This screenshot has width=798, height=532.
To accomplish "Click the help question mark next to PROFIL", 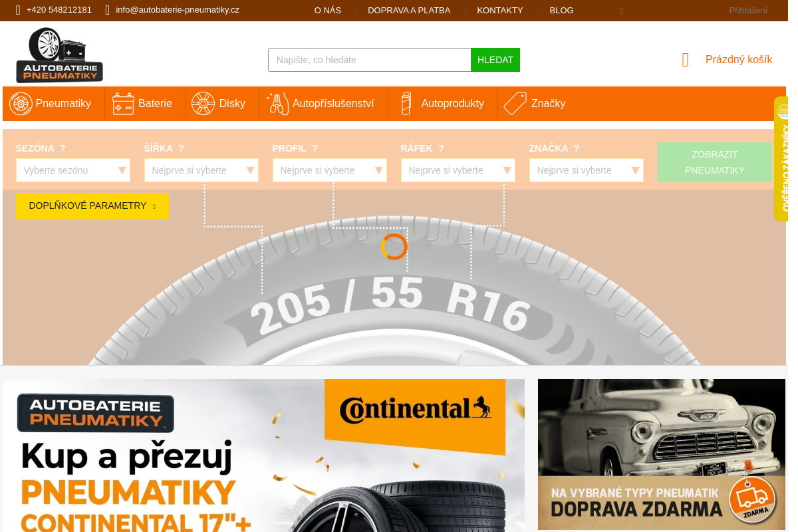I will (315, 148).
